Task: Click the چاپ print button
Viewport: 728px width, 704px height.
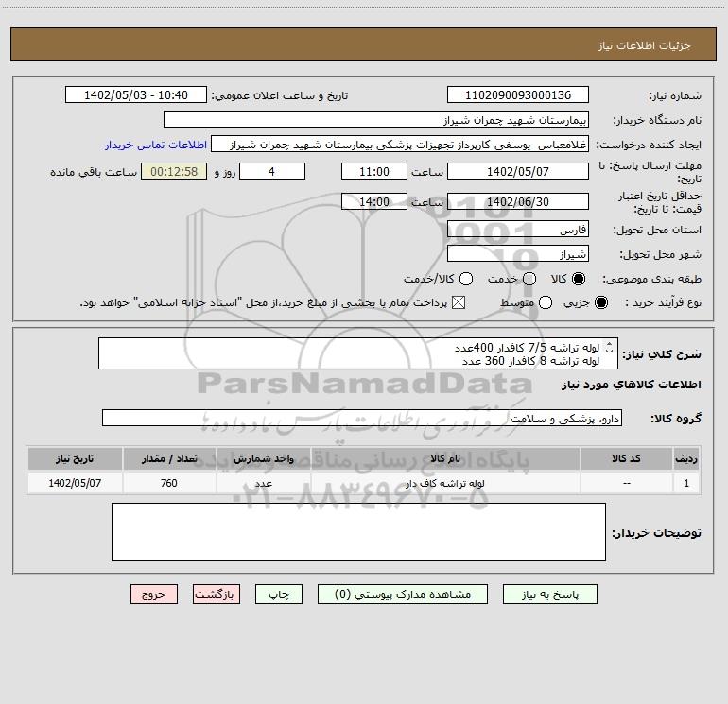Action: 279,594
